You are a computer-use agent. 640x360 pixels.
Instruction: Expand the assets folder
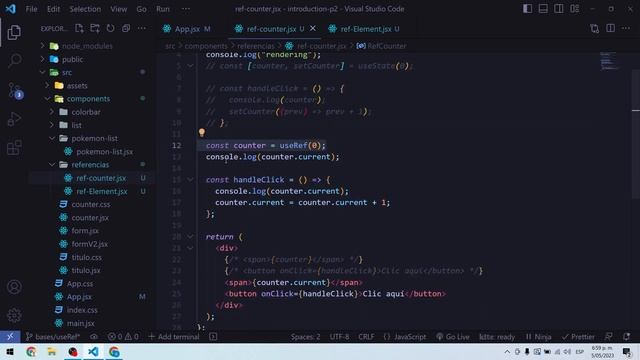pyautogui.click(x=47, y=85)
